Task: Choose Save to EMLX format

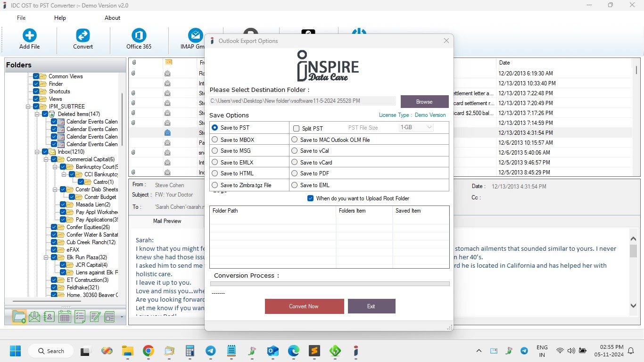Action: point(215,162)
